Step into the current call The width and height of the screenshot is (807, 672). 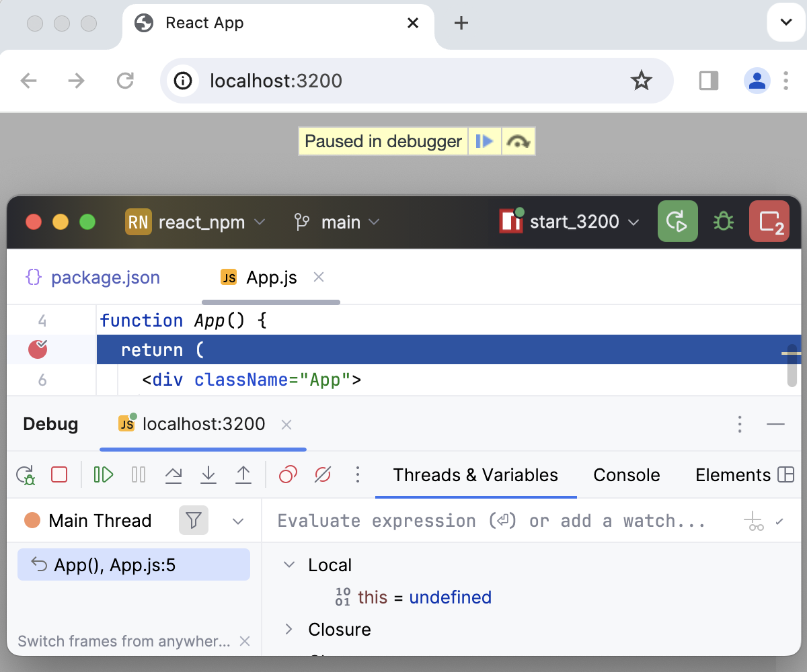(208, 475)
